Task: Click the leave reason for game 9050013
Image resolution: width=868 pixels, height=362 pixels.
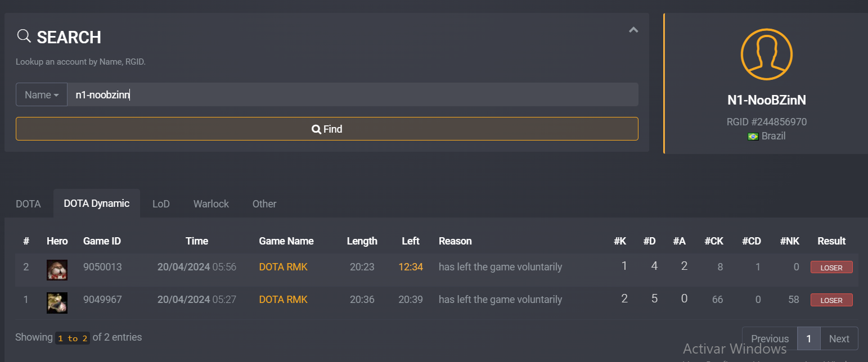Action: 500,267
